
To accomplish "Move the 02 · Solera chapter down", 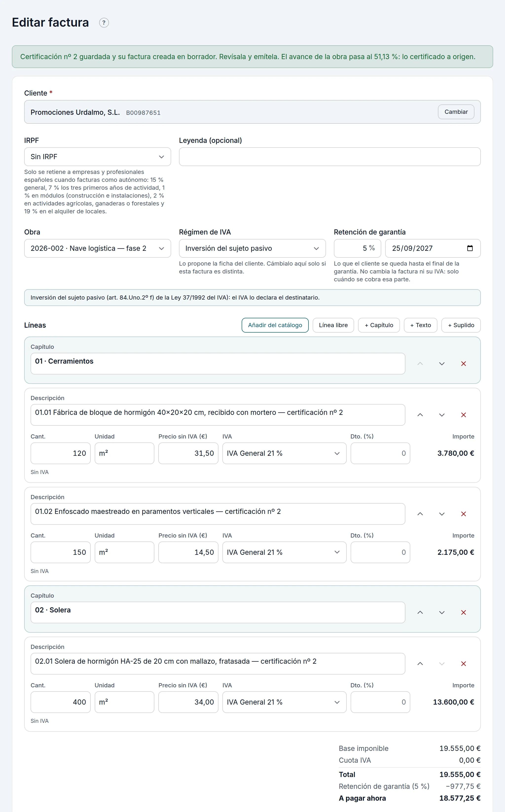I will (x=442, y=612).
